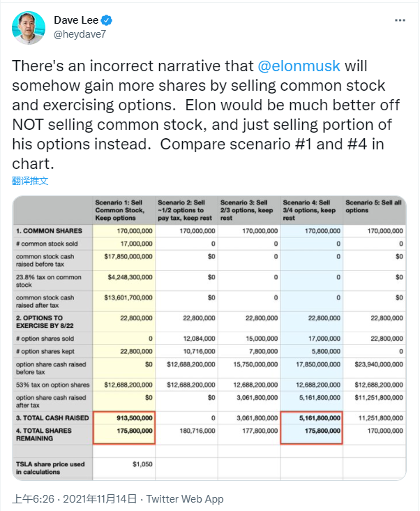This screenshot has height=511, width=420.
Task: Click the Scenario 5 sell all options header
Action: click(374, 207)
